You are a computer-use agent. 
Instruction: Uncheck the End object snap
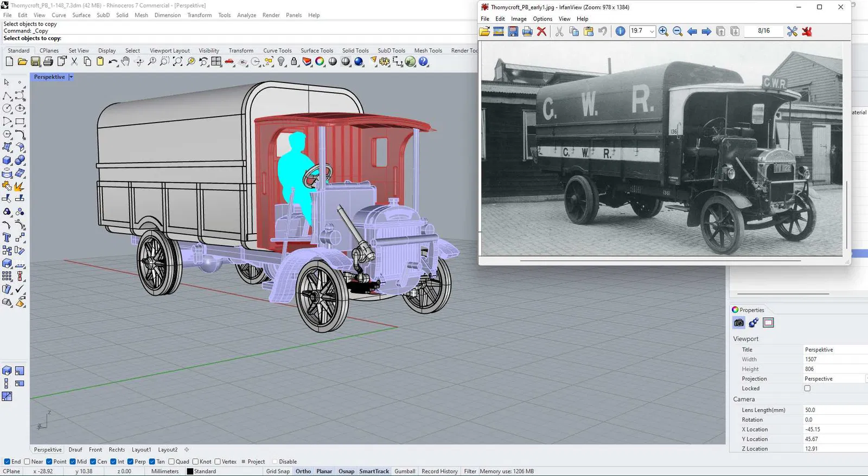(7, 462)
